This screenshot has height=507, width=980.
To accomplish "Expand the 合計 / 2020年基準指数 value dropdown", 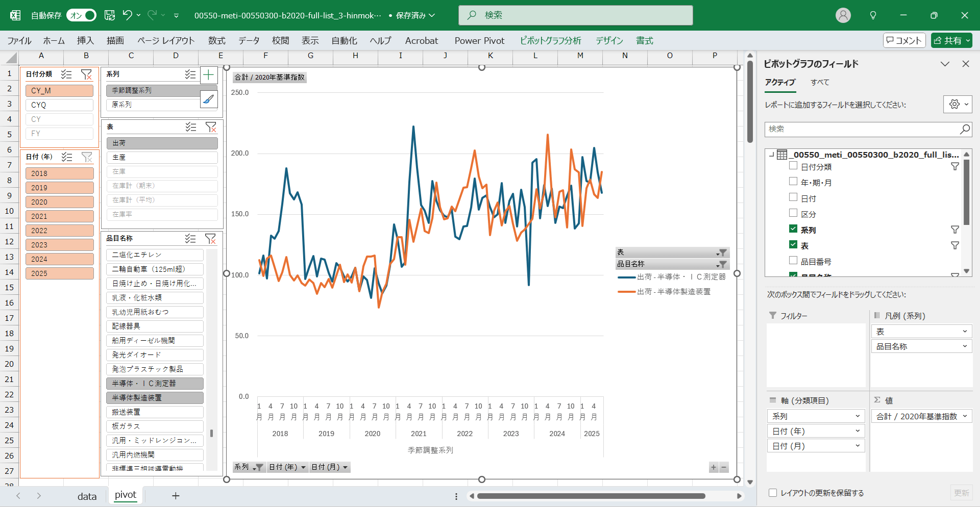I will (x=965, y=416).
